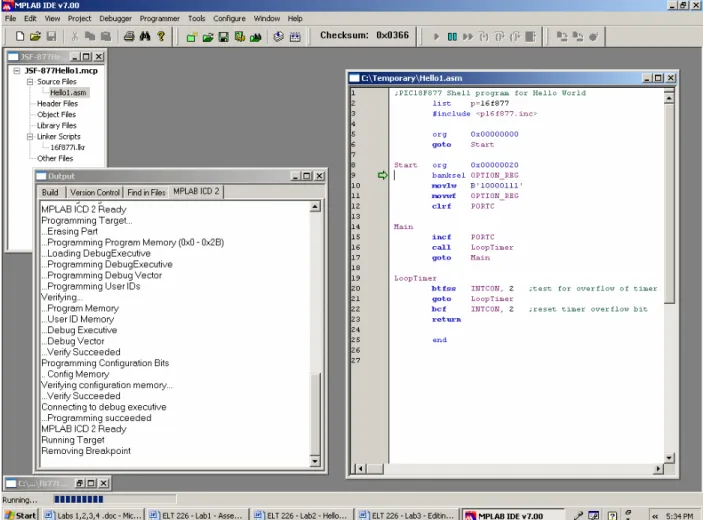The image size is (703, 520).
Task: Open the Debugger menu
Action: (116, 18)
